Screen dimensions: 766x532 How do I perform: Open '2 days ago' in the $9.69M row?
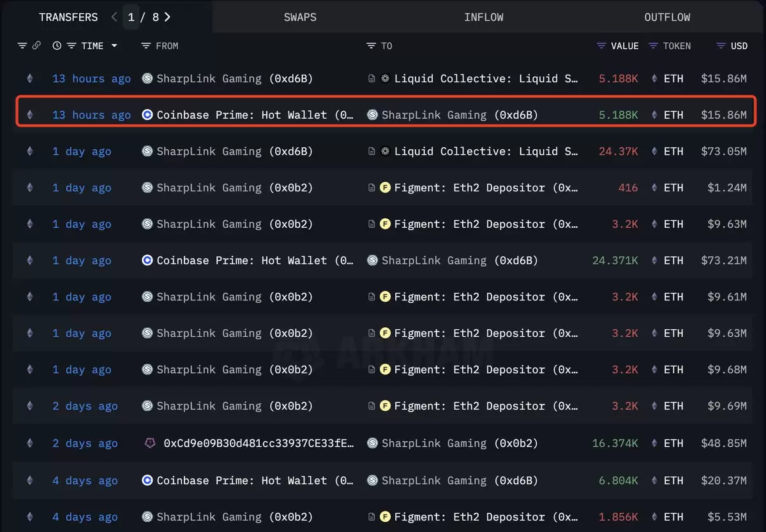click(85, 406)
